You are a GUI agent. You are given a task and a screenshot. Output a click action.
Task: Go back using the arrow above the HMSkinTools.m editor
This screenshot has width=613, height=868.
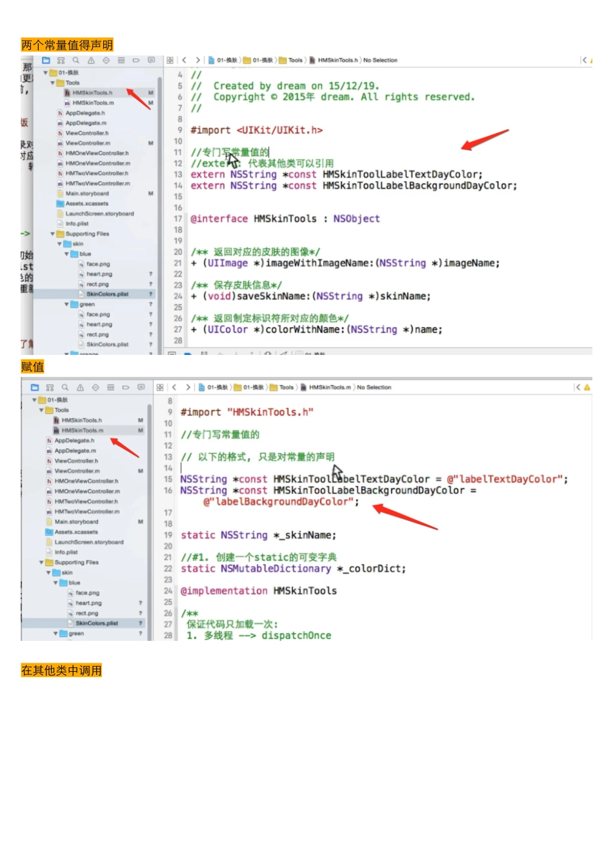tap(174, 387)
